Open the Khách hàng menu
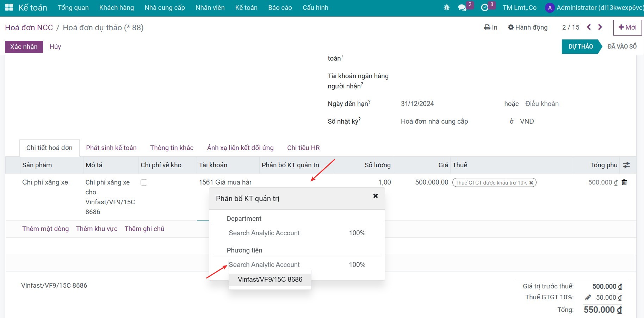644x318 pixels. [x=117, y=7]
